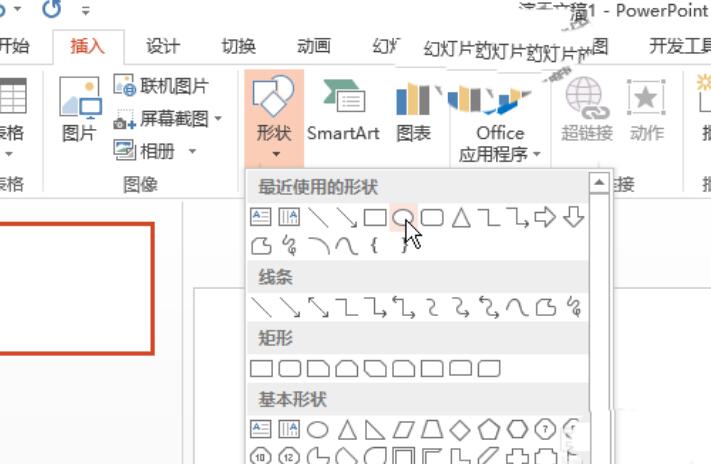Choose the plain rectangle in the 矩形 section
The height and width of the screenshot is (464, 711).
coord(261,369)
